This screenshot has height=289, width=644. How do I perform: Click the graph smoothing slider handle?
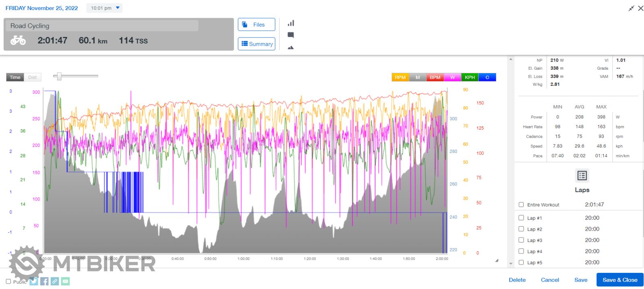tap(59, 76)
